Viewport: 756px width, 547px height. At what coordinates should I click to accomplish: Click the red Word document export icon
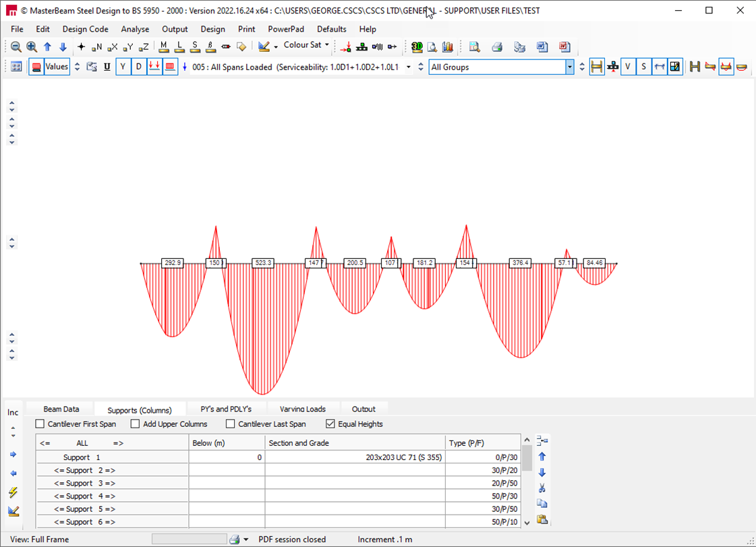tap(564, 47)
